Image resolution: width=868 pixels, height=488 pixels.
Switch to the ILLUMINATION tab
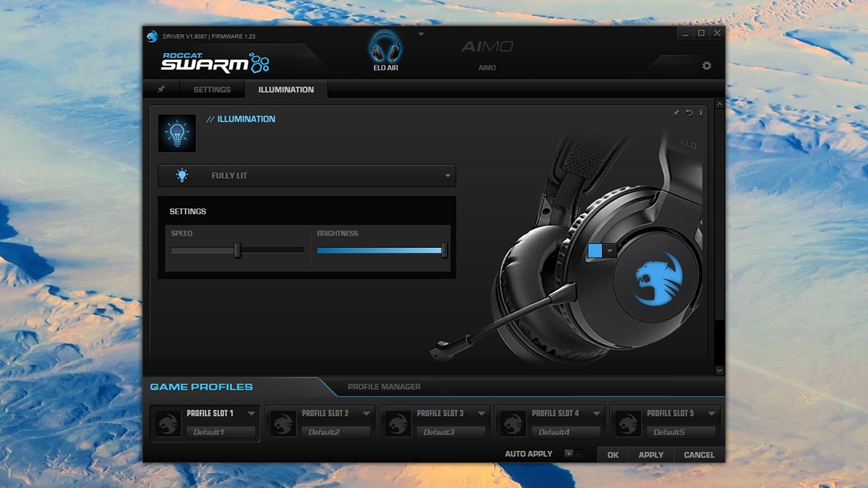point(286,90)
